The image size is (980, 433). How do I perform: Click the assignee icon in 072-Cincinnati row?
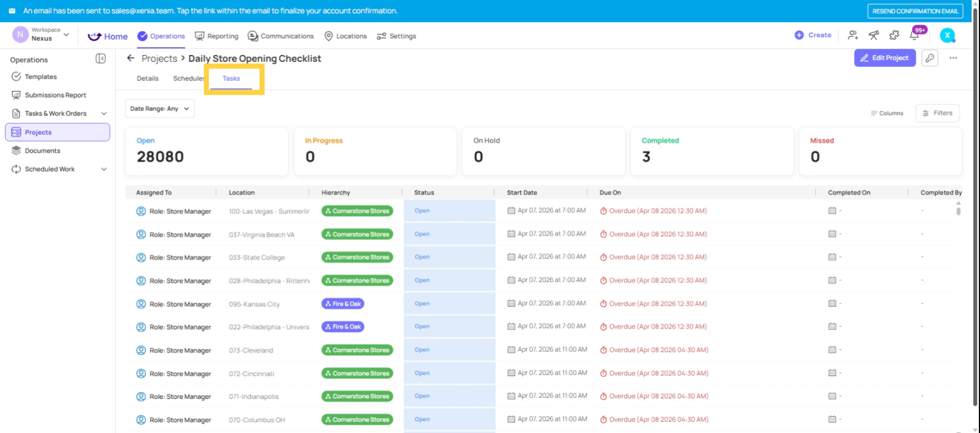[x=141, y=373]
